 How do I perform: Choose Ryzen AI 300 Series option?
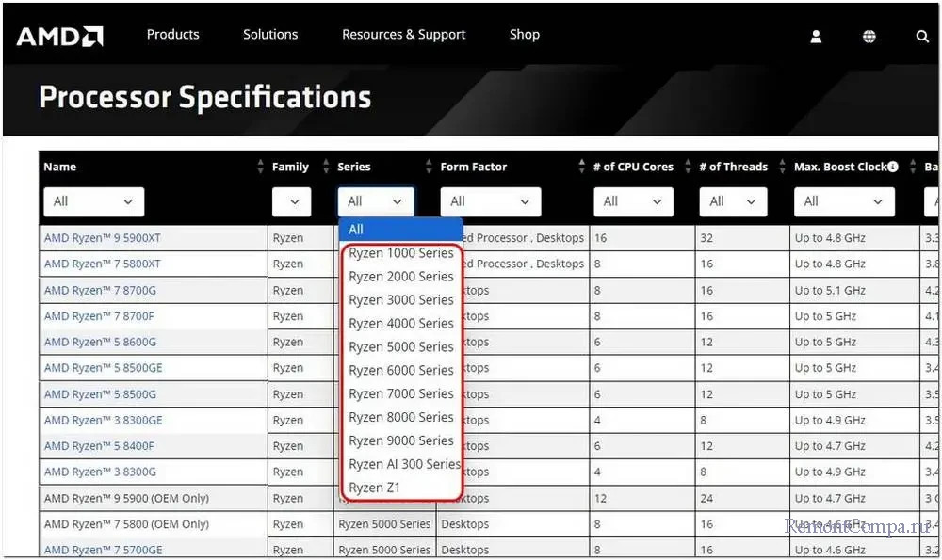coord(404,464)
